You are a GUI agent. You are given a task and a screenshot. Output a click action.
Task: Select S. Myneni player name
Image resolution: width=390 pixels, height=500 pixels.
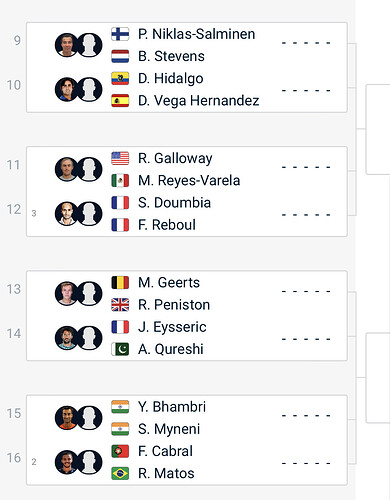pyautogui.click(x=169, y=429)
